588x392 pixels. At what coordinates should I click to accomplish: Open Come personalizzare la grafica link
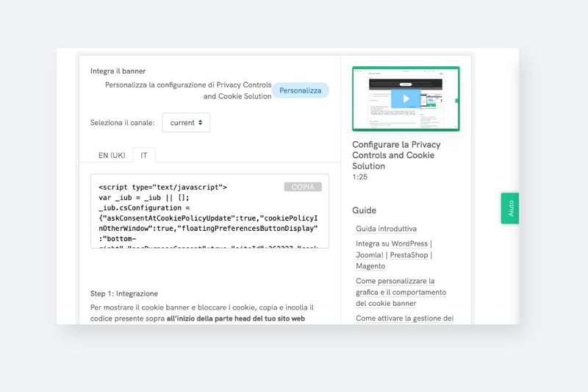pos(401,292)
